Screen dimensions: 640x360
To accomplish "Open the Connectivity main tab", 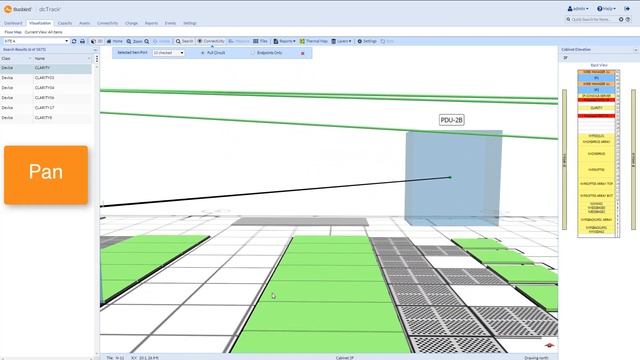I will (x=107, y=23).
